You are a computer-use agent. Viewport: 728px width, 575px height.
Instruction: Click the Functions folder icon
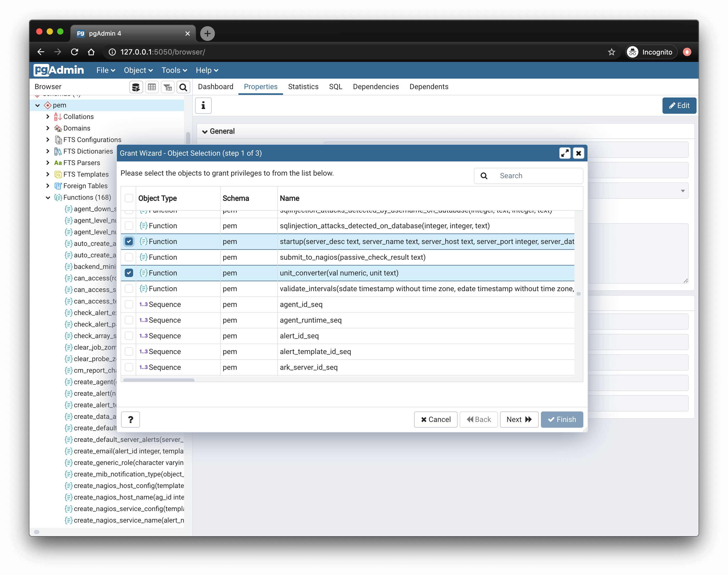point(58,197)
